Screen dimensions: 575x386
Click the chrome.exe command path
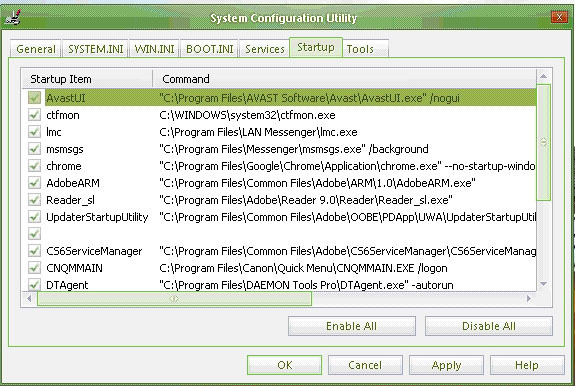pos(347,166)
